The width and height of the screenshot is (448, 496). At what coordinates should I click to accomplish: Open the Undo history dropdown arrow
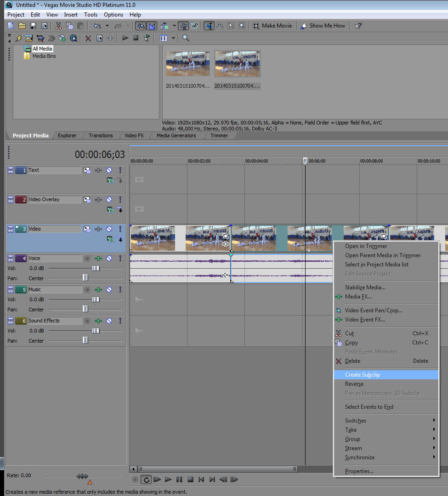point(107,26)
